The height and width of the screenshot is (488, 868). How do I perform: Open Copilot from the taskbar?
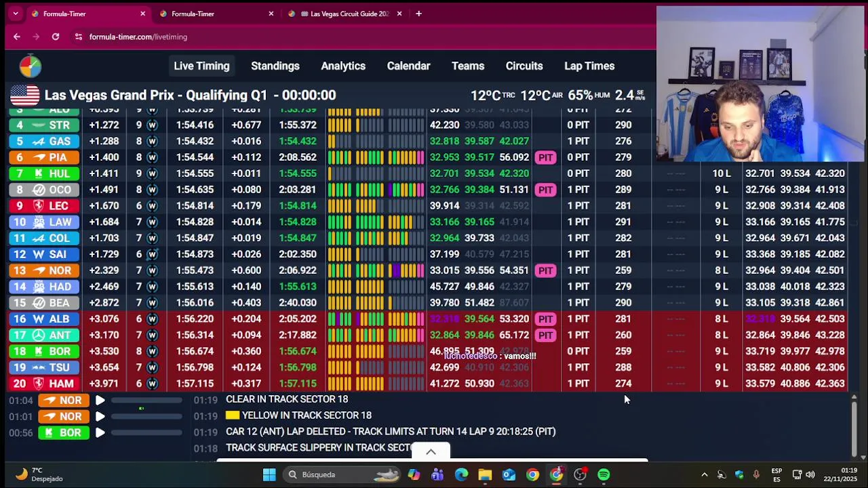click(x=414, y=474)
